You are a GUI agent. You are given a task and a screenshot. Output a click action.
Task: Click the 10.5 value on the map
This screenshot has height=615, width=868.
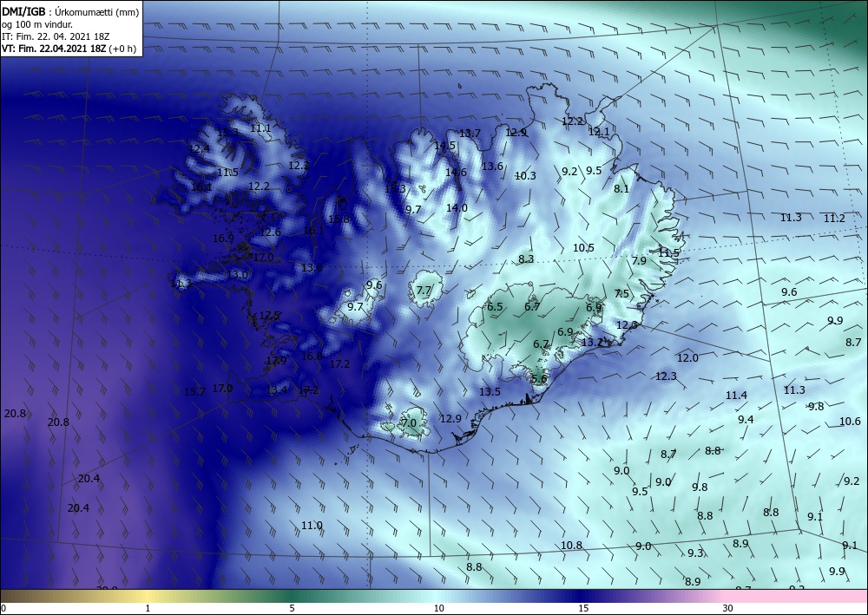583,248
